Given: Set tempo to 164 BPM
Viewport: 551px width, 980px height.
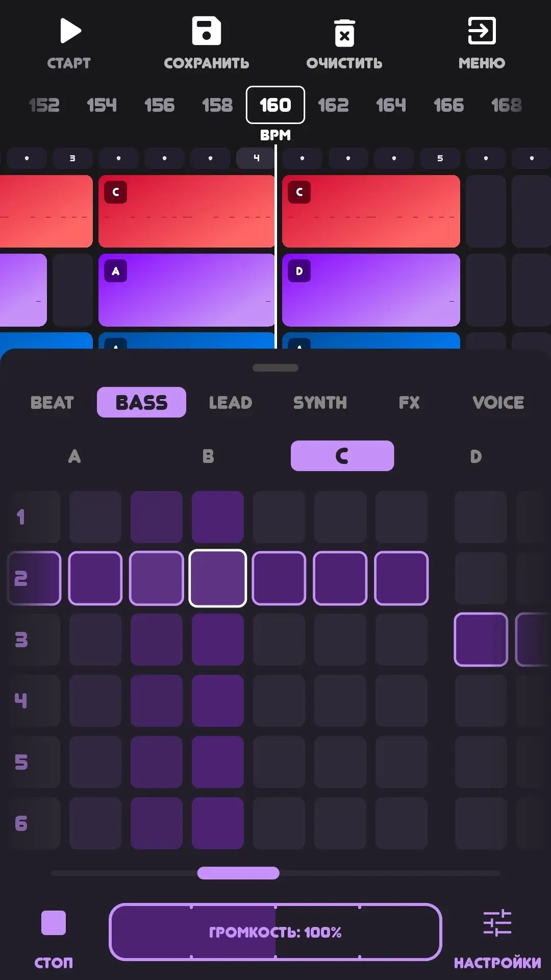Looking at the screenshot, I should coord(391,105).
